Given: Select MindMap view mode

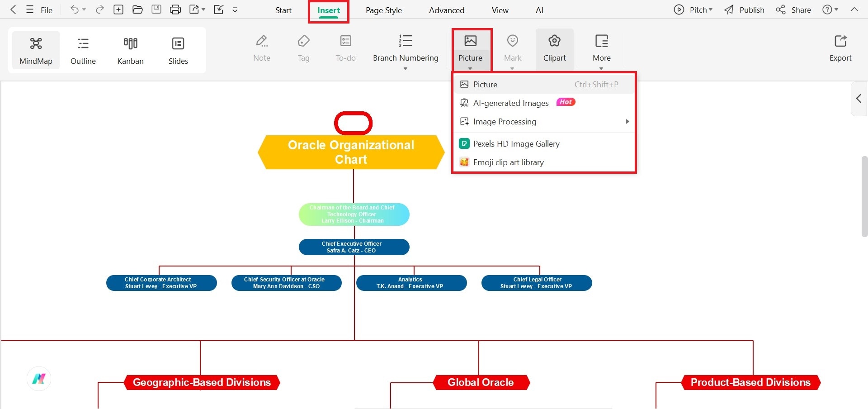Looking at the screenshot, I should point(36,50).
